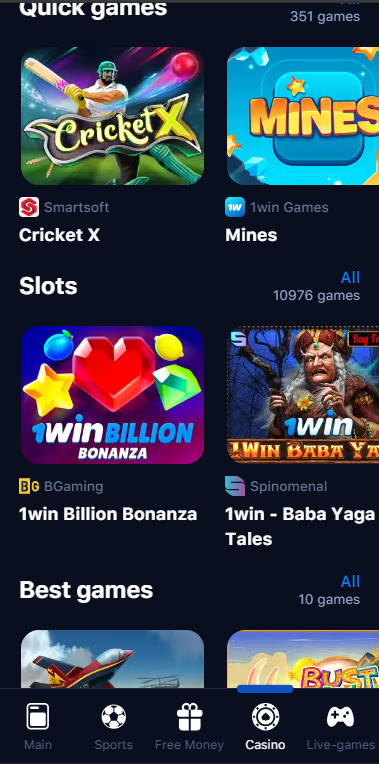Click the 1win - Baba Yaga Tales title
The height and width of the screenshot is (764, 379).
pos(300,527)
